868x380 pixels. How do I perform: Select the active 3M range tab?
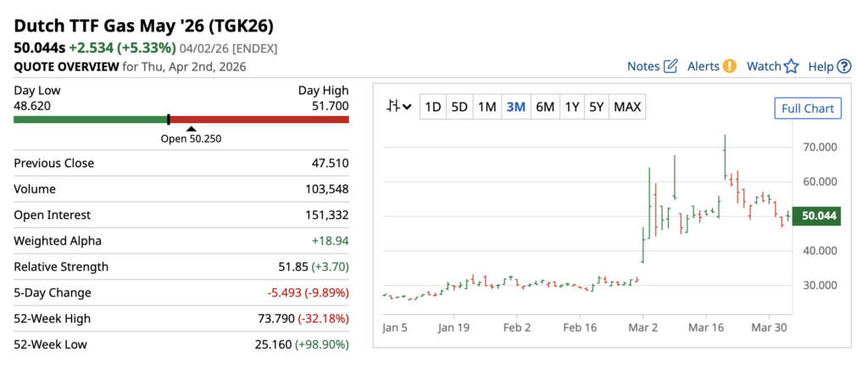515,107
